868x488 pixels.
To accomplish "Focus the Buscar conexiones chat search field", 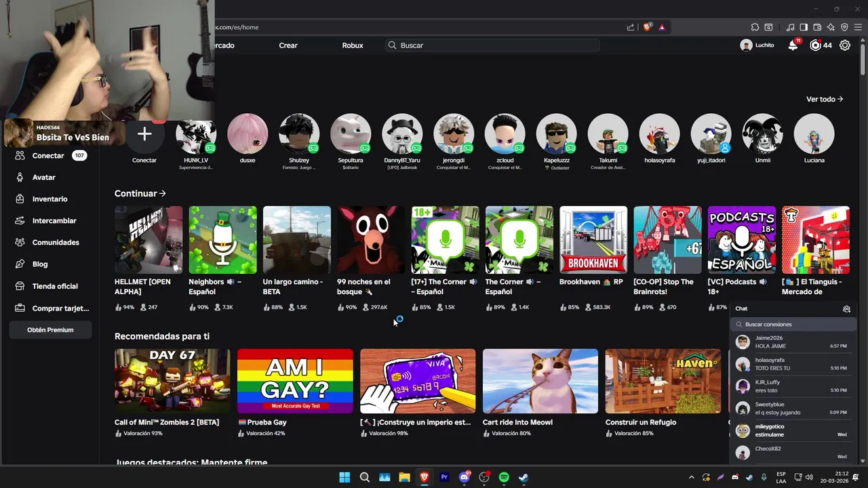I will tap(792, 324).
